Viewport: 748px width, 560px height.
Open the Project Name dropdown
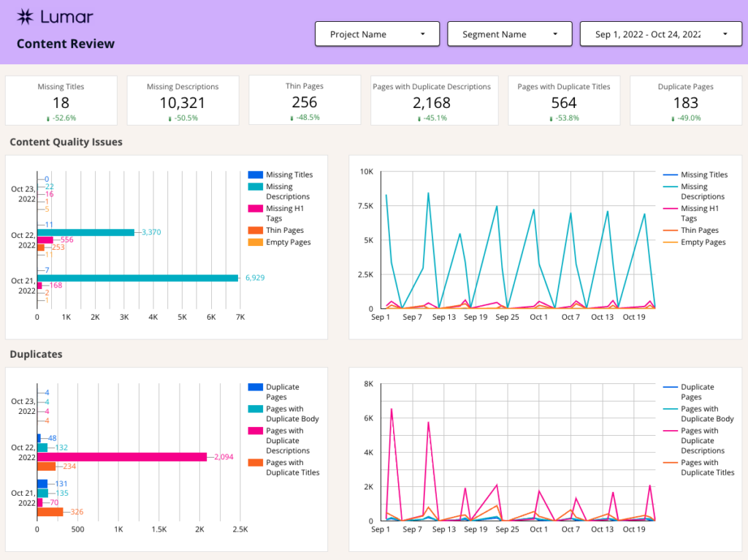click(x=377, y=34)
